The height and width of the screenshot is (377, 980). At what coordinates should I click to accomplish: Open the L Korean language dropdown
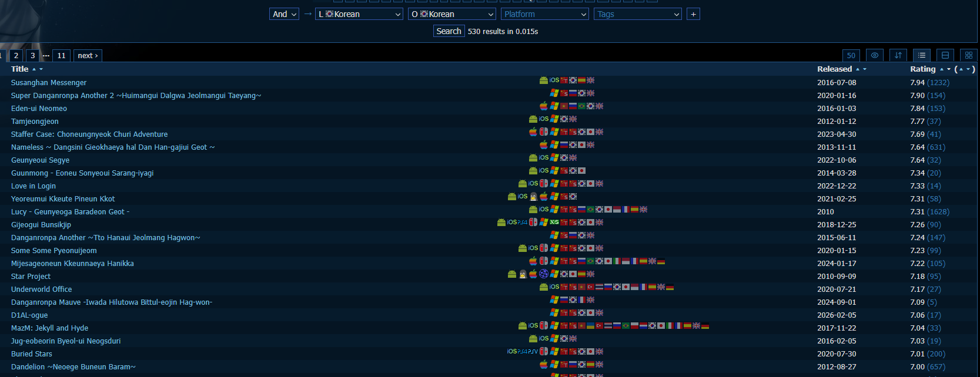coord(359,14)
